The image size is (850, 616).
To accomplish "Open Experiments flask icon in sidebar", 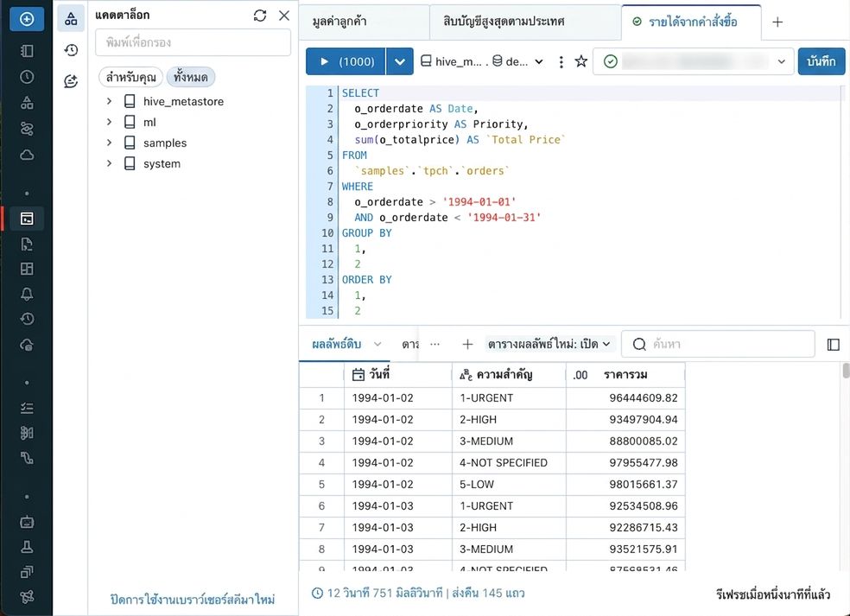I will pyautogui.click(x=27, y=547).
